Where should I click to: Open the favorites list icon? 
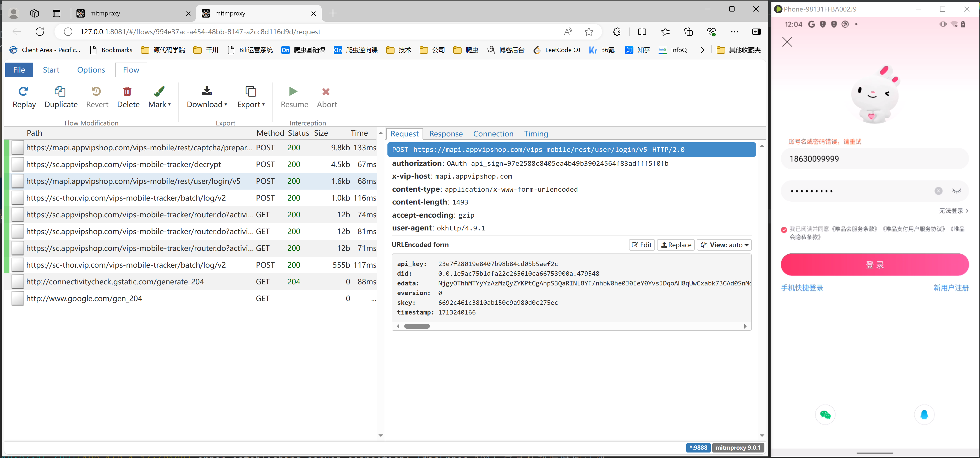(x=665, y=32)
